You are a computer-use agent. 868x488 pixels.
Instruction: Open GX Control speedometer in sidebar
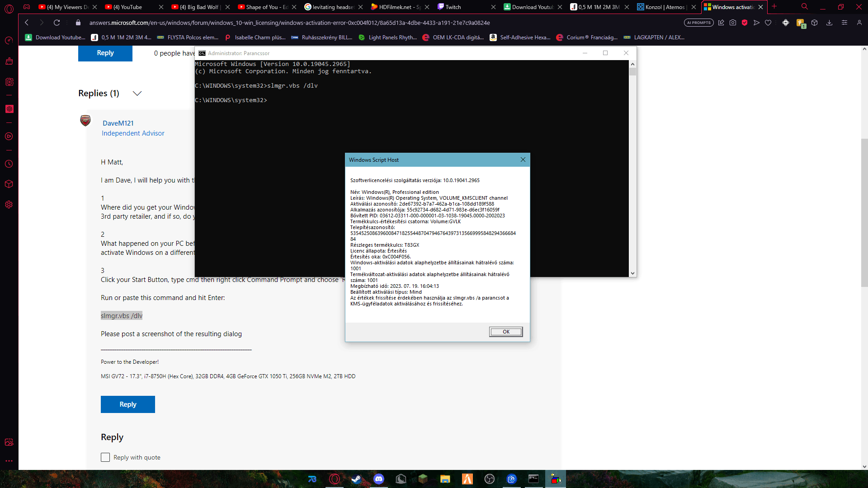9,41
